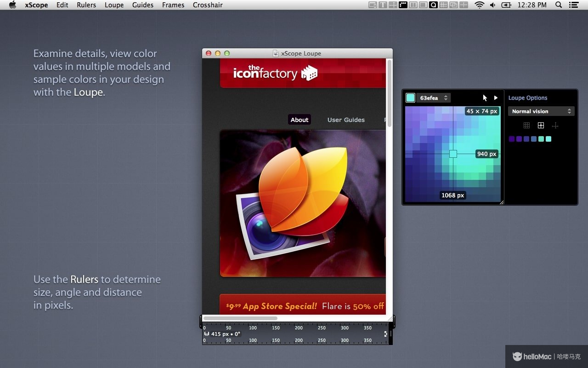Open Spotlight search
This screenshot has height=368, width=588.
559,5
